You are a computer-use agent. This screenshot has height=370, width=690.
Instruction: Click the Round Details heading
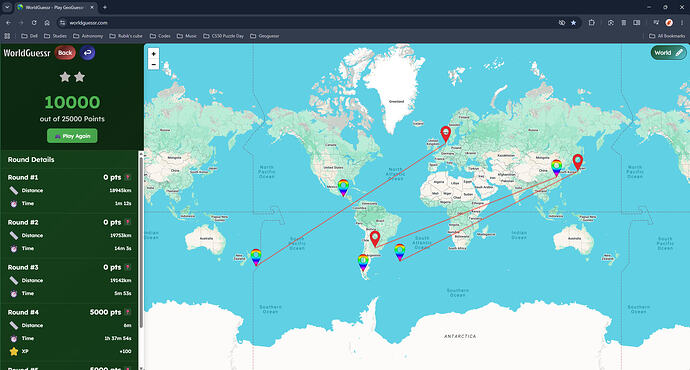click(x=31, y=160)
